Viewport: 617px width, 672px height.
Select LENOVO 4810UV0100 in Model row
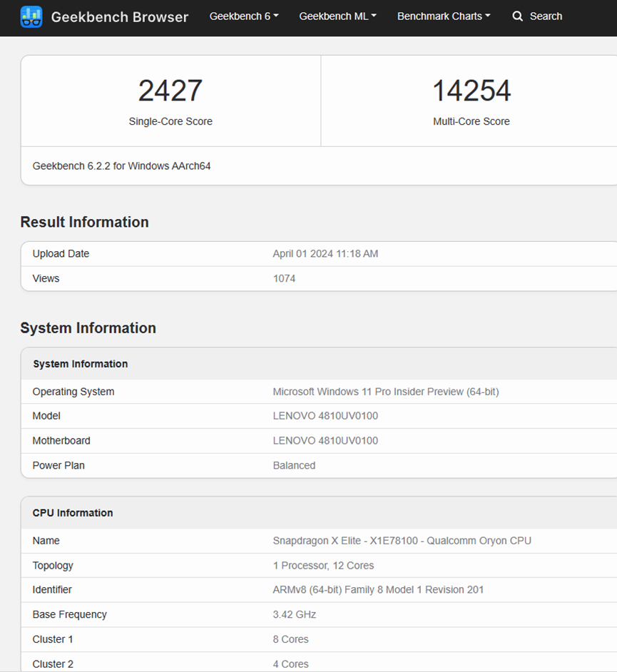coord(325,416)
